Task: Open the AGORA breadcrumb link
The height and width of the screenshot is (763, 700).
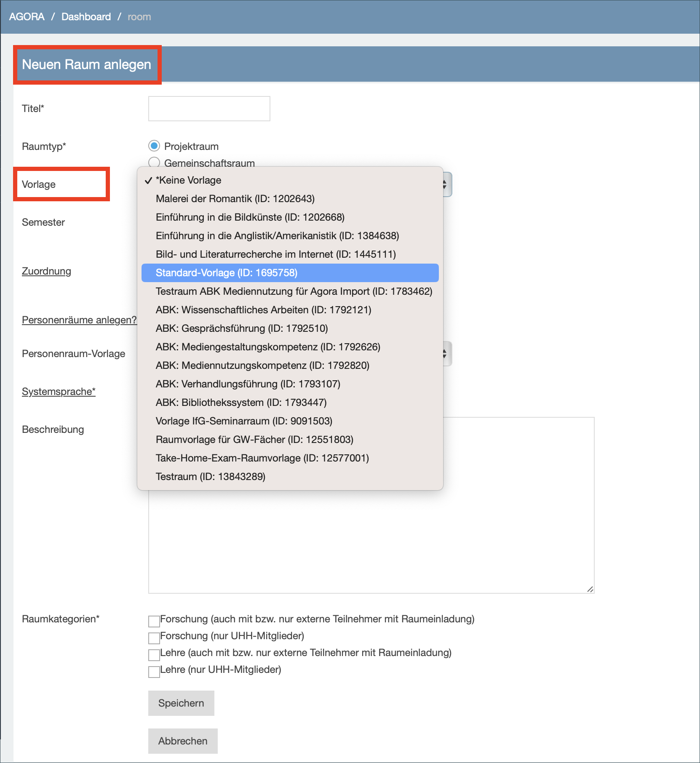Action: (27, 17)
